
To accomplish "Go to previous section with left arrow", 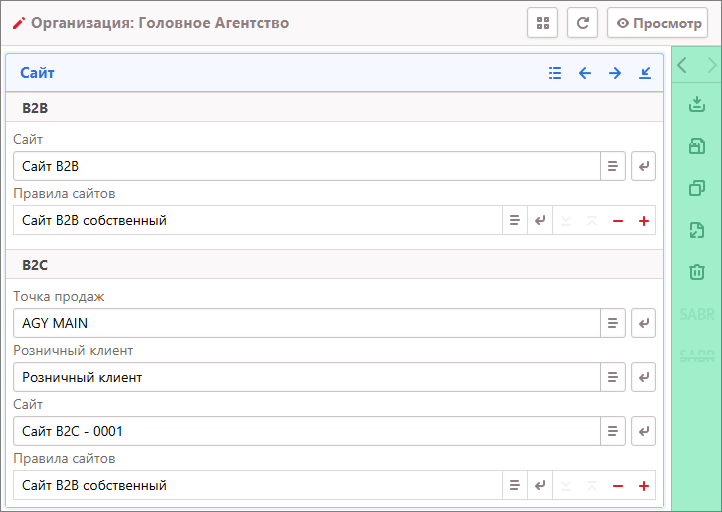I will [x=585, y=73].
